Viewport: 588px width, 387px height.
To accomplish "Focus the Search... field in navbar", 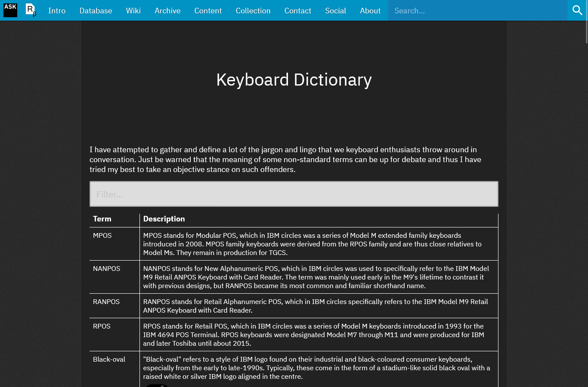I will pyautogui.click(x=477, y=10).
